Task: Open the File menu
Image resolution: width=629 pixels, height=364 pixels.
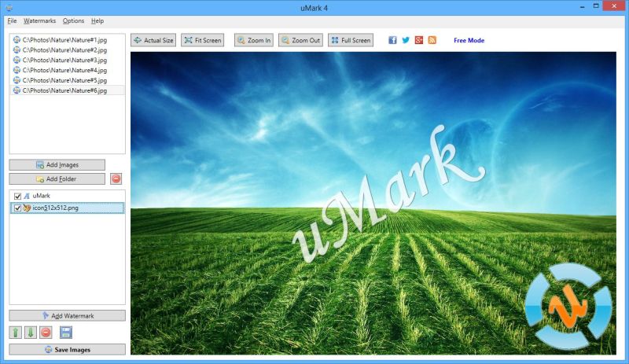Action: 12,20
